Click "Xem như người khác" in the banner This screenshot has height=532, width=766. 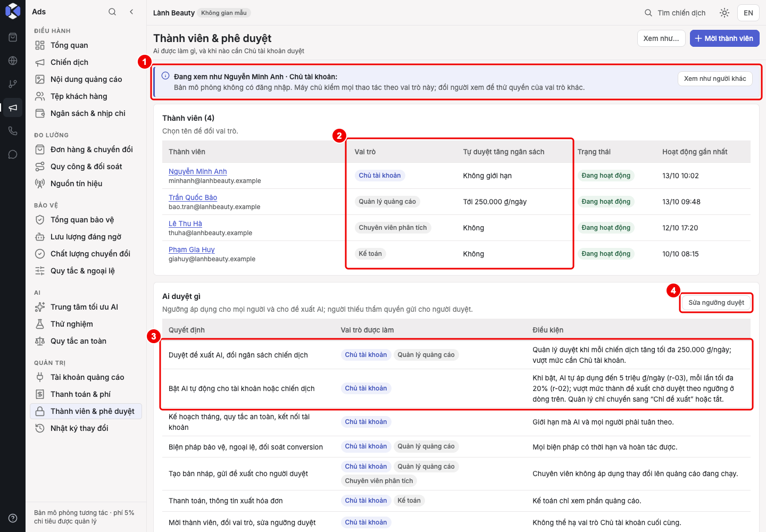[715, 79]
